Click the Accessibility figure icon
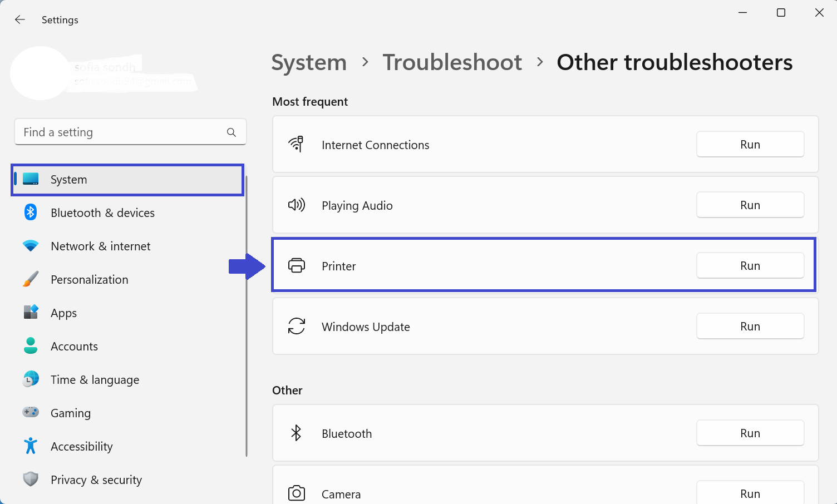The width and height of the screenshot is (837, 504). [31, 446]
